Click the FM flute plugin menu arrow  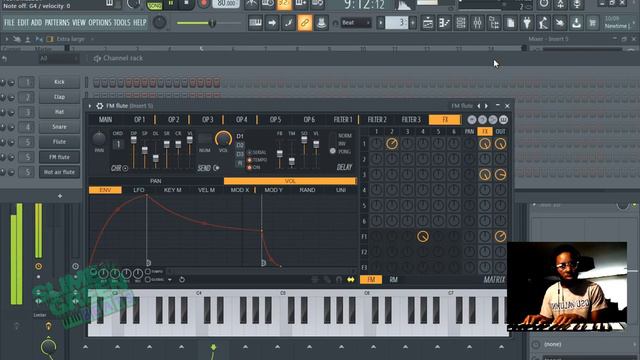(x=90, y=106)
